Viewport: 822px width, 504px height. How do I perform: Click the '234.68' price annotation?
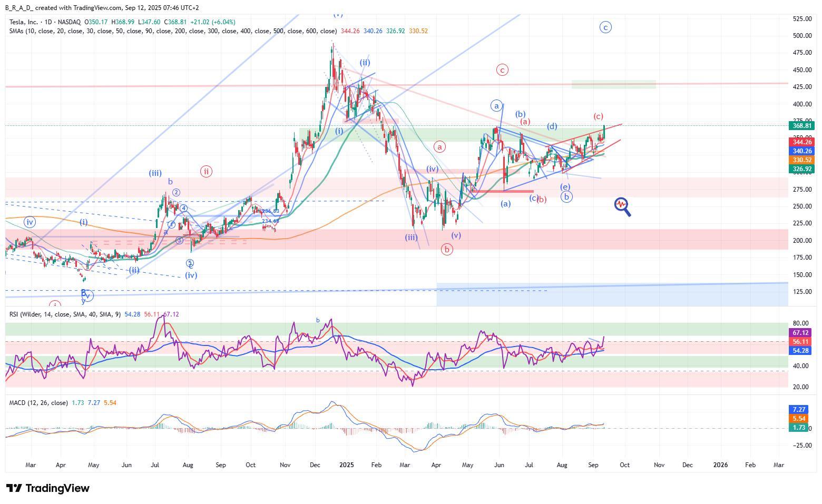click(270, 221)
